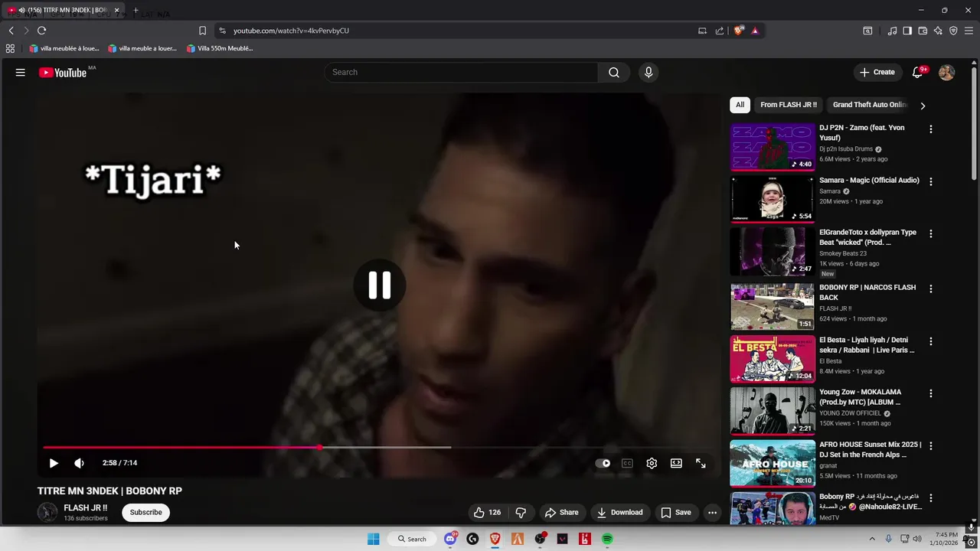The height and width of the screenshot is (551, 980).
Task: Dislike the video with thumbs down
Action: [521, 513]
